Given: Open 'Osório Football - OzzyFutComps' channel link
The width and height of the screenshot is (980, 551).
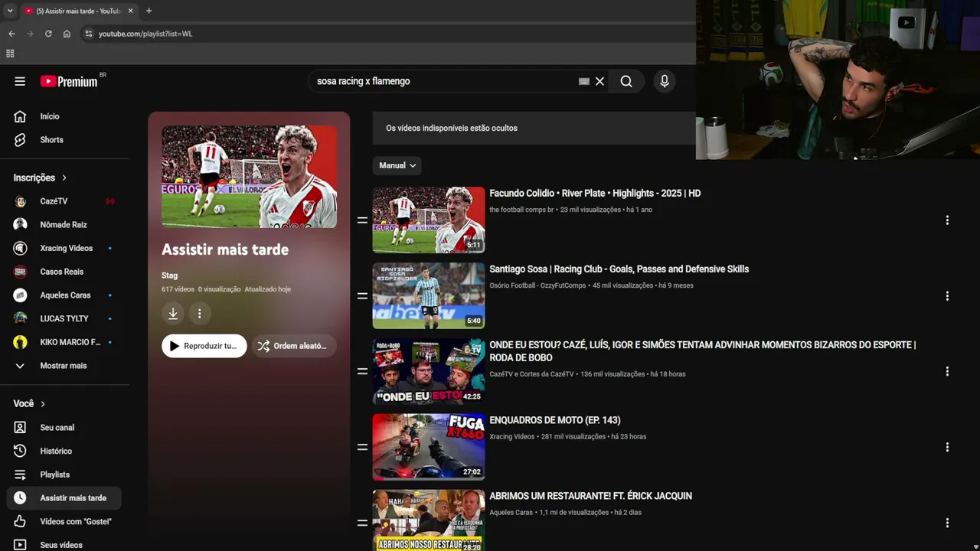Looking at the screenshot, I should pyautogui.click(x=537, y=285).
